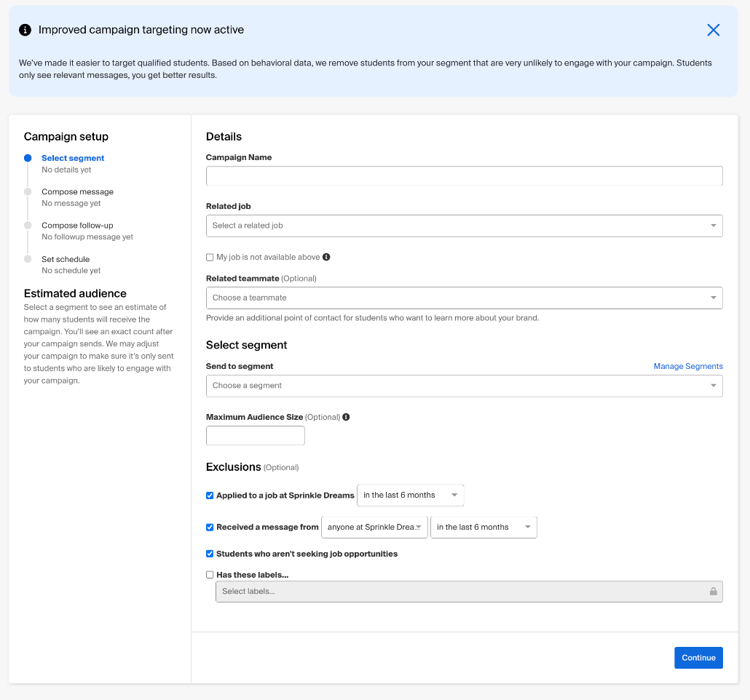The height and width of the screenshot is (700, 750).
Task: Click the info icon next to Maximum Audience Size
Action: pyautogui.click(x=346, y=416)
